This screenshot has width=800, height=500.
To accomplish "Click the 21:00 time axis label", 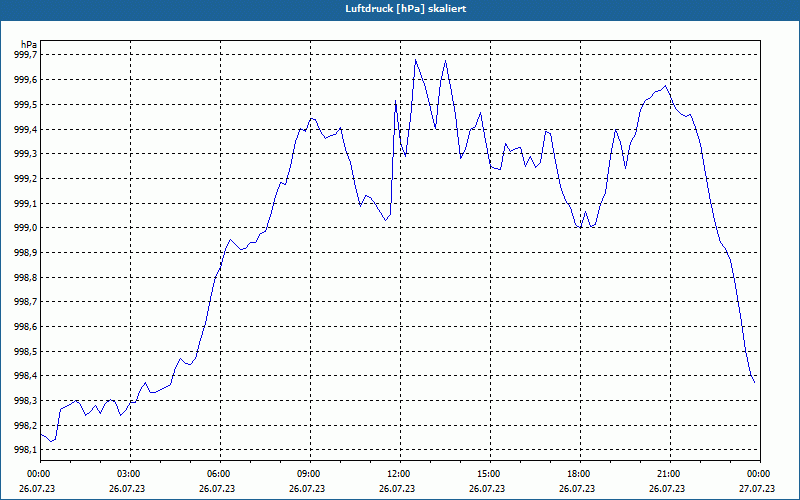I will [x=670, y=474].
